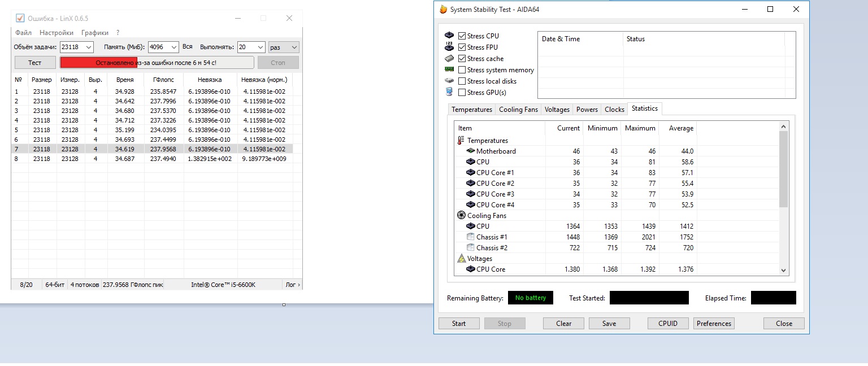Viewport: 868px width, 366px height.
Task: Click the Clear button
Action: tap(563, 324)
